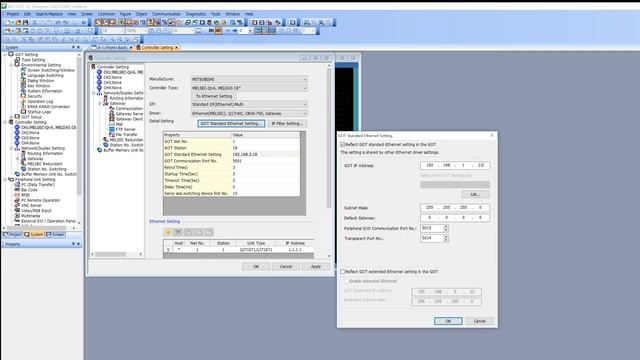Image resolution: width=640 pixels, height=360 pixels.
Task: Open the I/F dropdown
Action: pyautogui.click(x=249, y=104)
